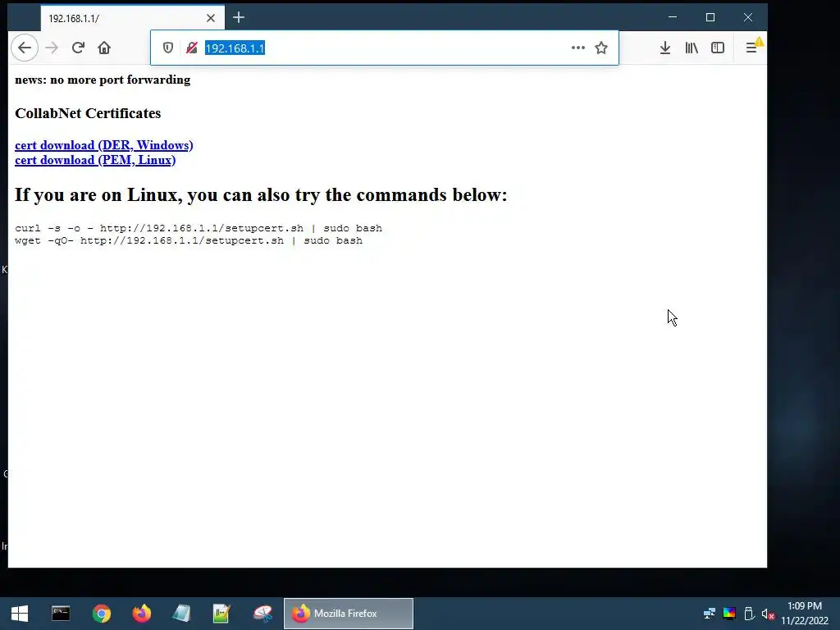Screen dimensions: 840x630
Task: Click the CollabNet Certificates heading
Action: point(88,113)
